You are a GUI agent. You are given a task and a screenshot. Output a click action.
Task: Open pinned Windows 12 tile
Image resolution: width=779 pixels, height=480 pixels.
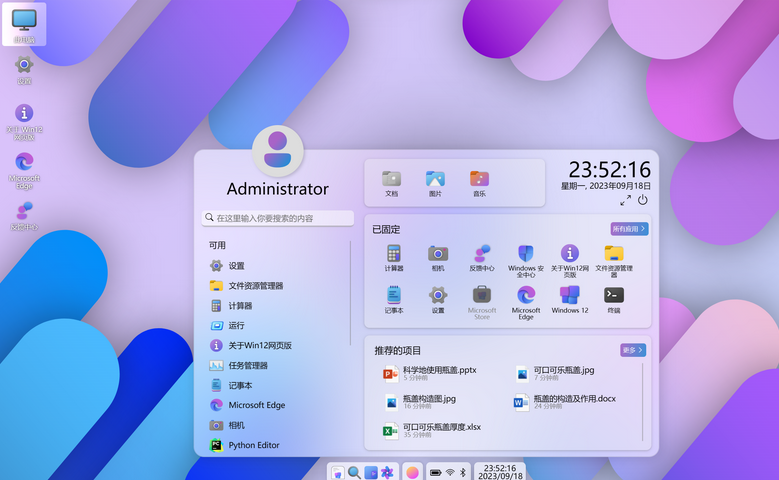pyautogui.click(x=570, y=300)
